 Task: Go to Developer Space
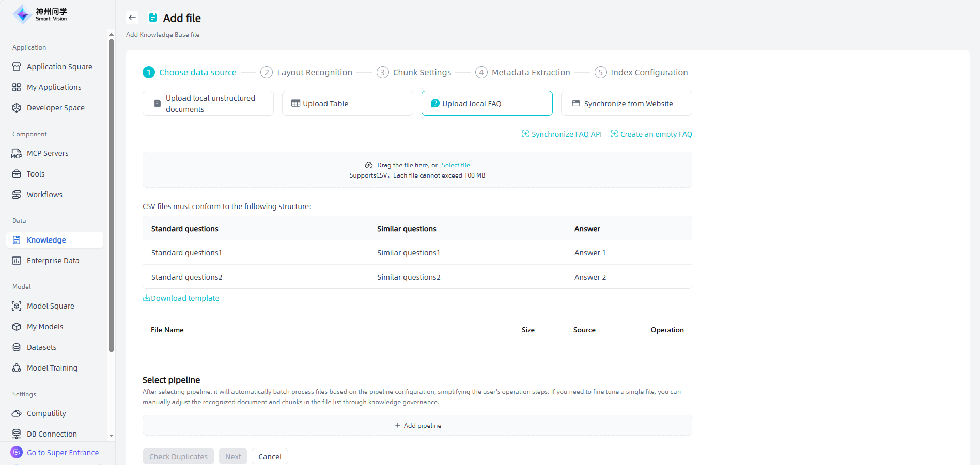point(55,108)
